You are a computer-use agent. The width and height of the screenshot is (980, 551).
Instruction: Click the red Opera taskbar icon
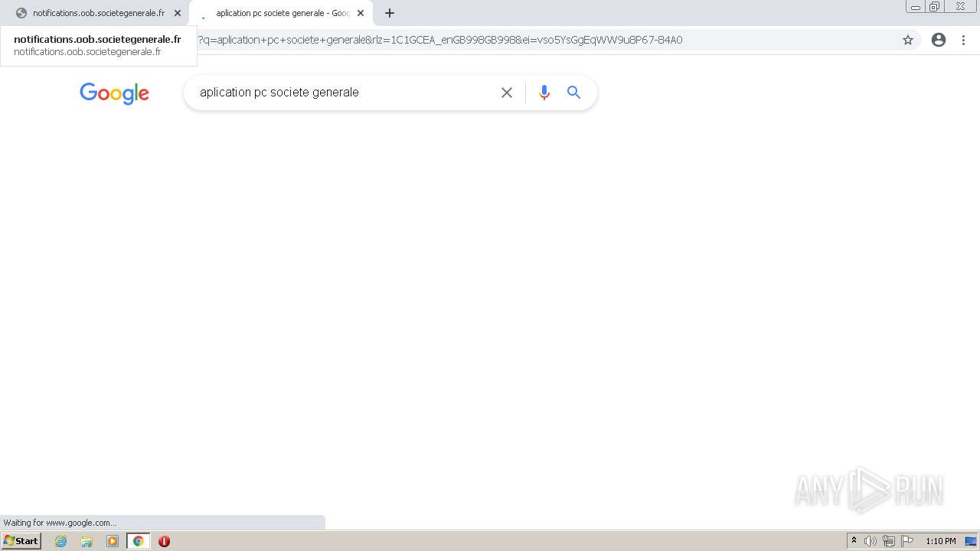pos(164,541)
